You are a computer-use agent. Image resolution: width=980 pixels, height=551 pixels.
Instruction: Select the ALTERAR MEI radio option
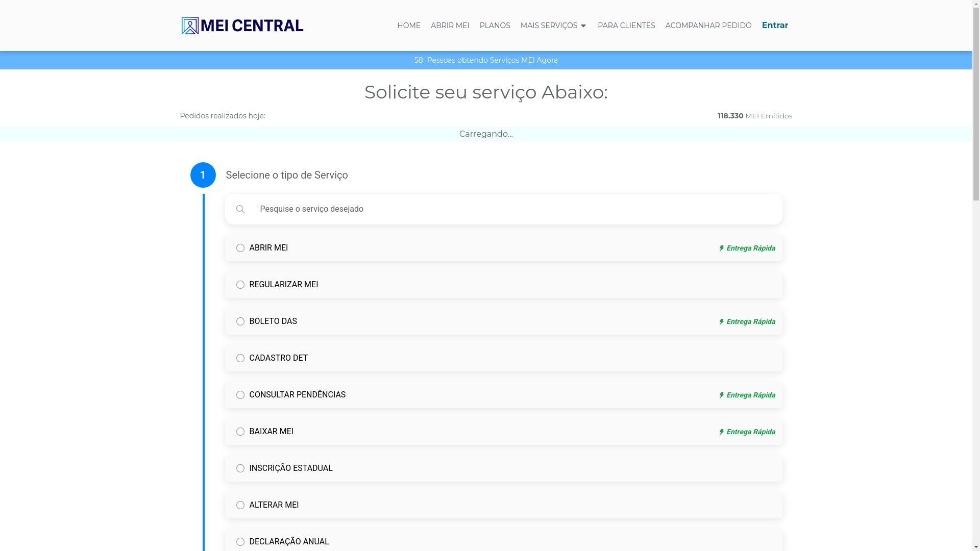240,505
